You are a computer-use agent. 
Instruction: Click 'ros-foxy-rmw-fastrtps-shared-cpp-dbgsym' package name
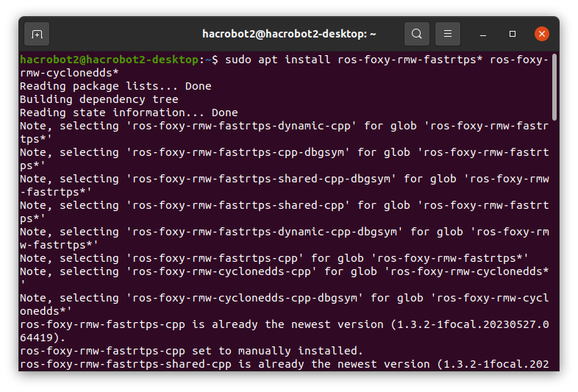tap(261, 179)
